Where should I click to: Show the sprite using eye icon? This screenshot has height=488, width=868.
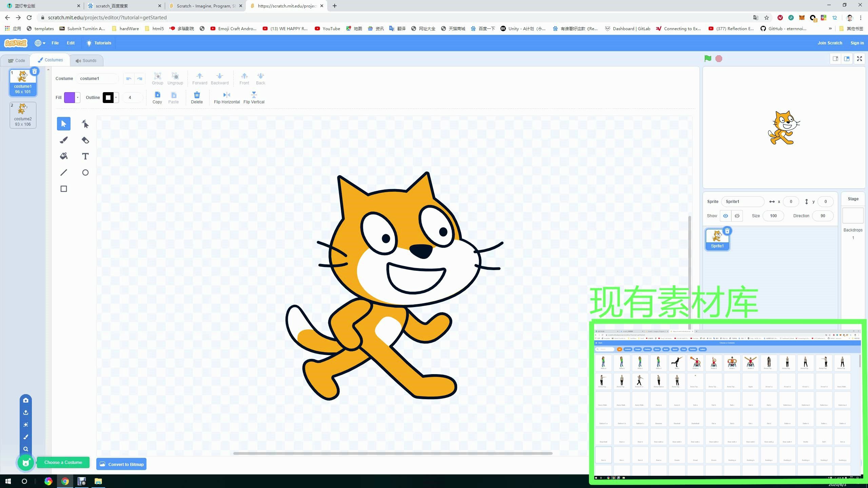(x=726, y=216)
